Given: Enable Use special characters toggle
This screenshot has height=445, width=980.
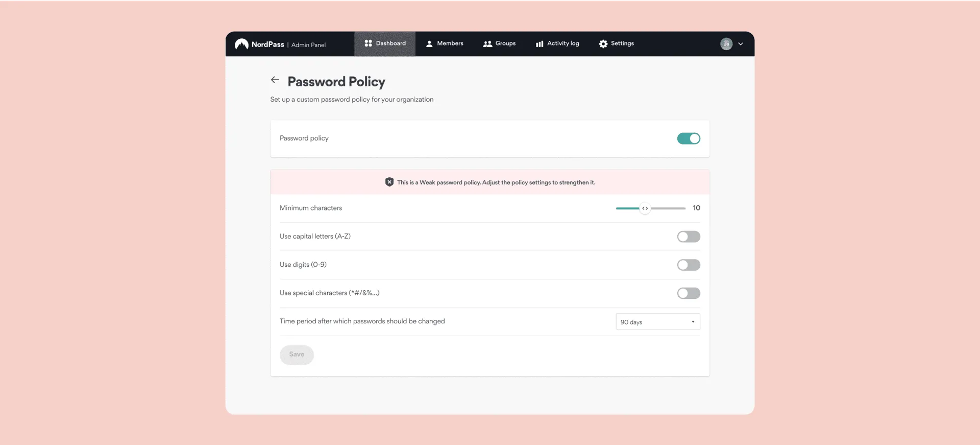Looking at the screenshot, I should [x=689, y=293].
